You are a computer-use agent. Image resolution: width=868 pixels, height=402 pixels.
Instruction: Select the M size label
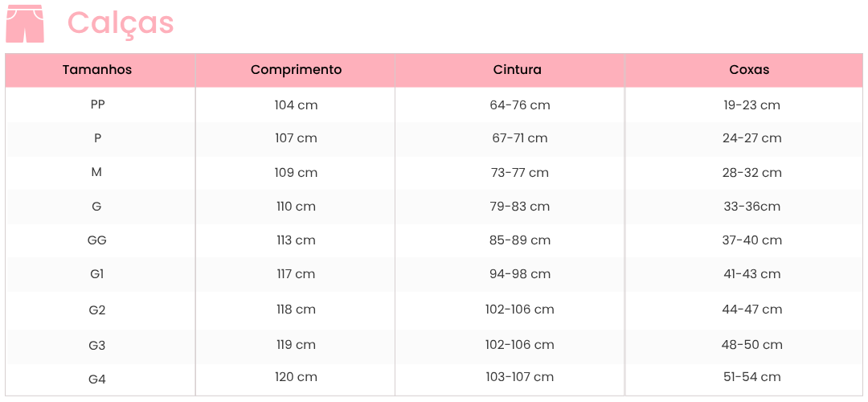tap(97, 172)
